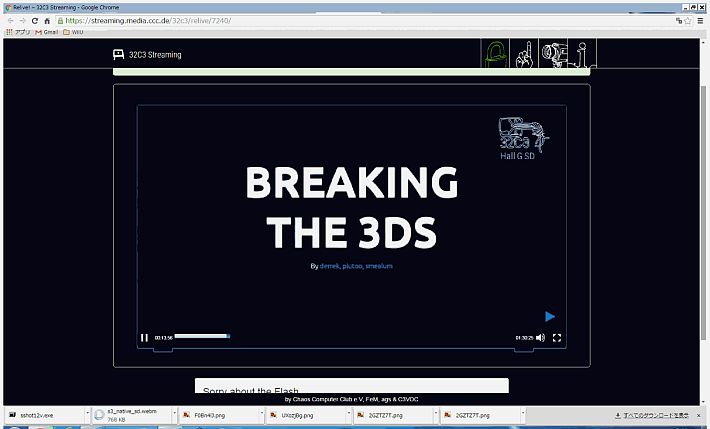
Task: Click the 32C3 Hall G SD logo
Action: pos(523,139)
